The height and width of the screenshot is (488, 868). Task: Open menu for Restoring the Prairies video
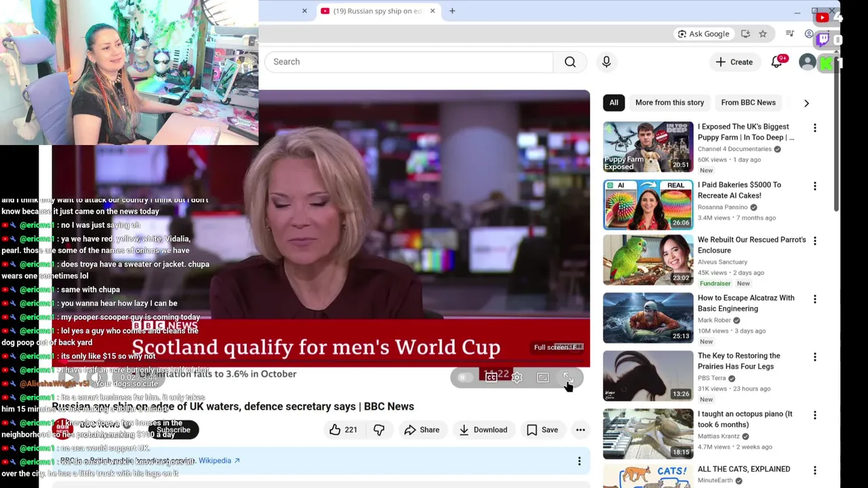[814, 357]
